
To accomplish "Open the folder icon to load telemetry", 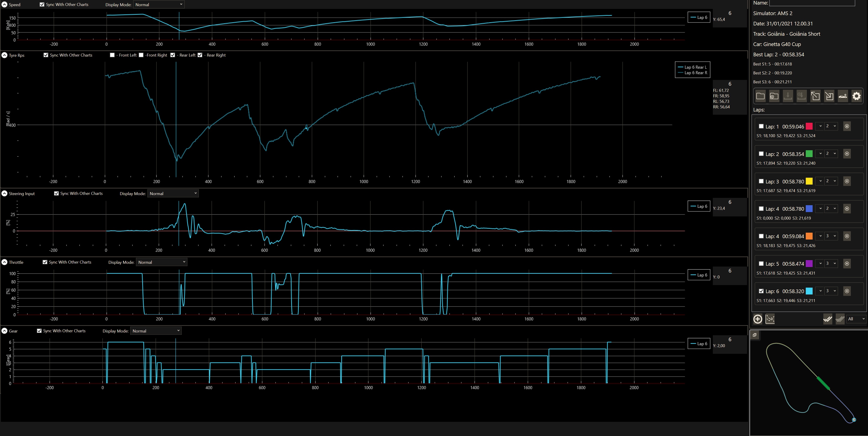I will coord(760,96).
